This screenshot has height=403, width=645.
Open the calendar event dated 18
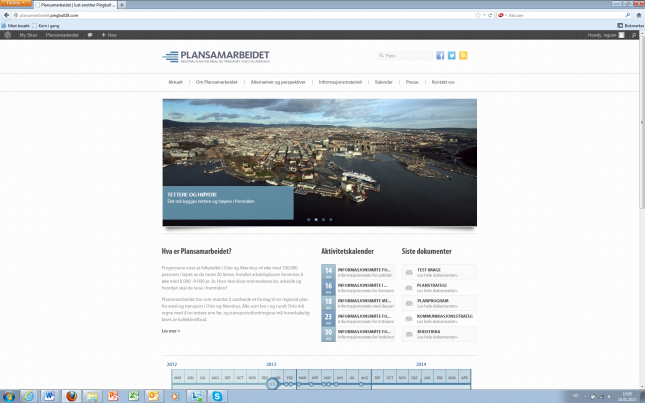(358, 303)
